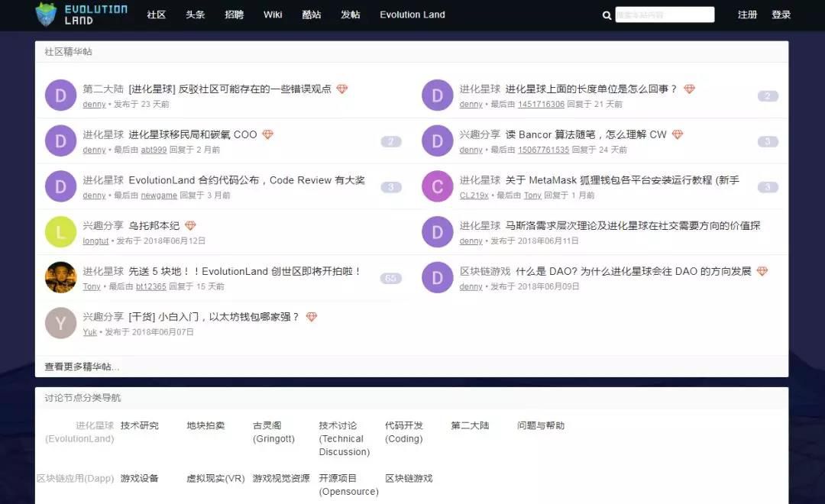The image size is (825, 504).
Task: Click the reply count badge showing 65
Action: tap(391, 278)
